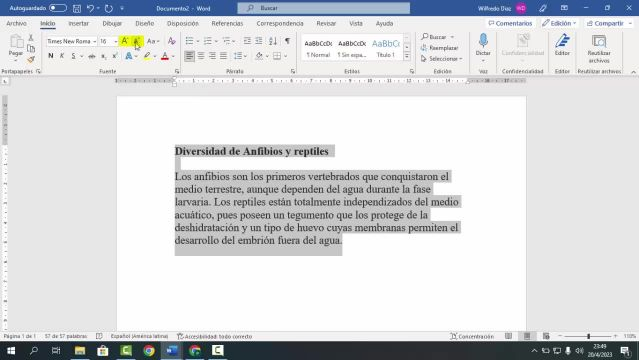Switch to the Referencias tab
The image size is (639, 360).
[x=227, y=23]
